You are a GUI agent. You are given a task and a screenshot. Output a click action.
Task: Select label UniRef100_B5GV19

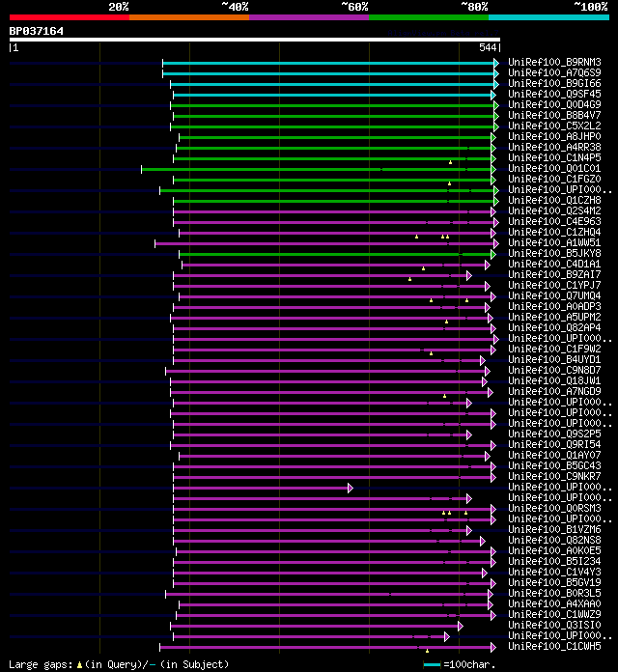coord(554,582)
